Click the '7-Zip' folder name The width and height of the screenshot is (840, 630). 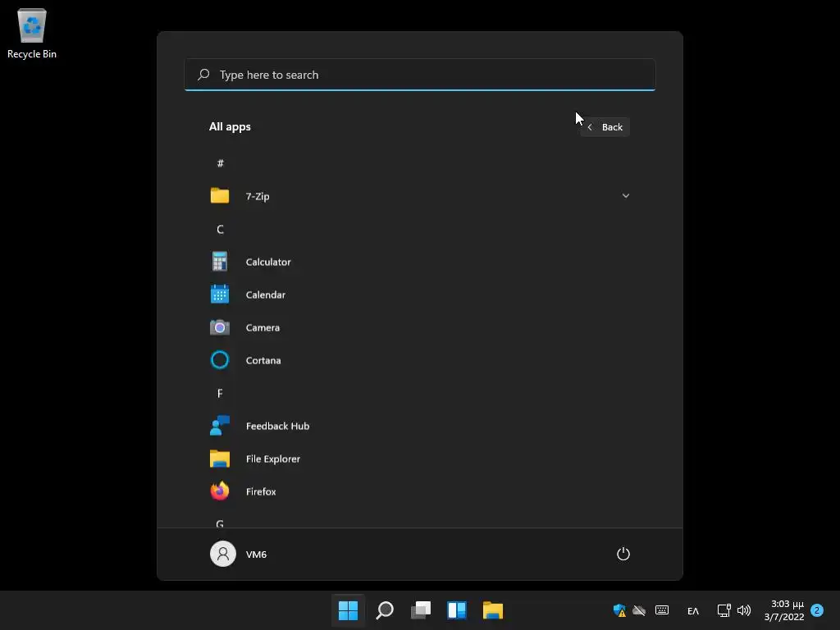[x=258, y=197]
